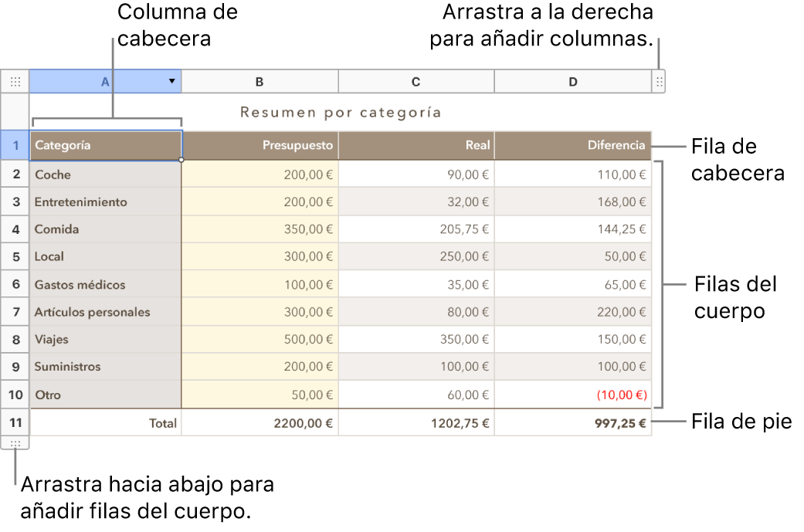Viewport: 804px width, 532px height.
Task: Select the add-column handle on the right
Action: coord(658,81)
